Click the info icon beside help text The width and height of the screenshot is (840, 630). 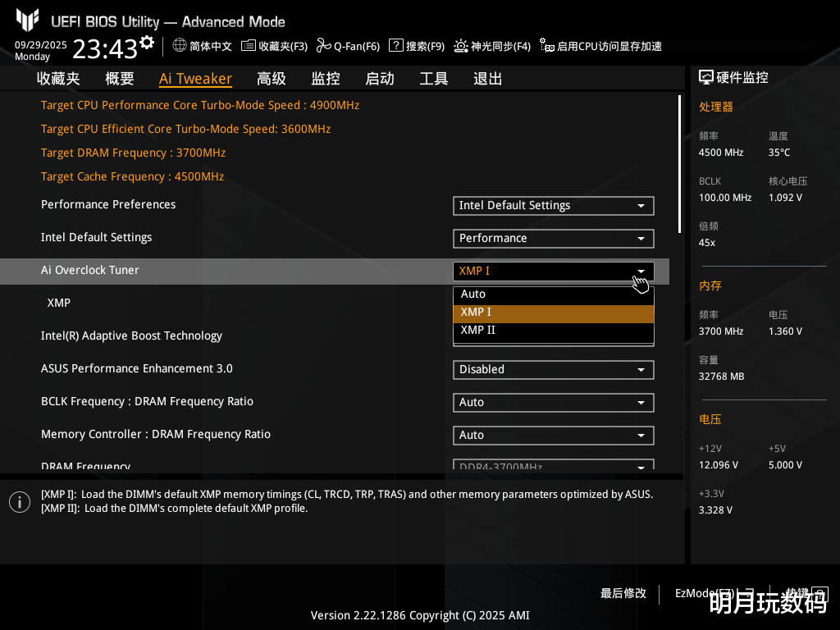click(20, 502)
